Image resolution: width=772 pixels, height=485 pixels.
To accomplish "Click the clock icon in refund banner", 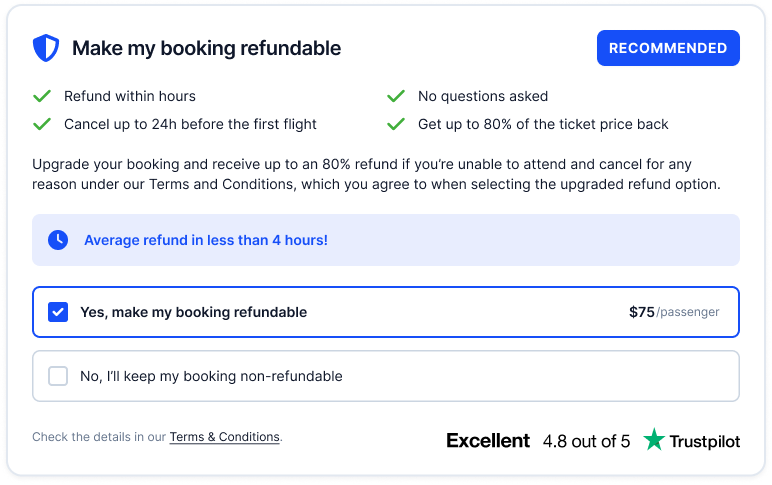I will tap(58, 240).
